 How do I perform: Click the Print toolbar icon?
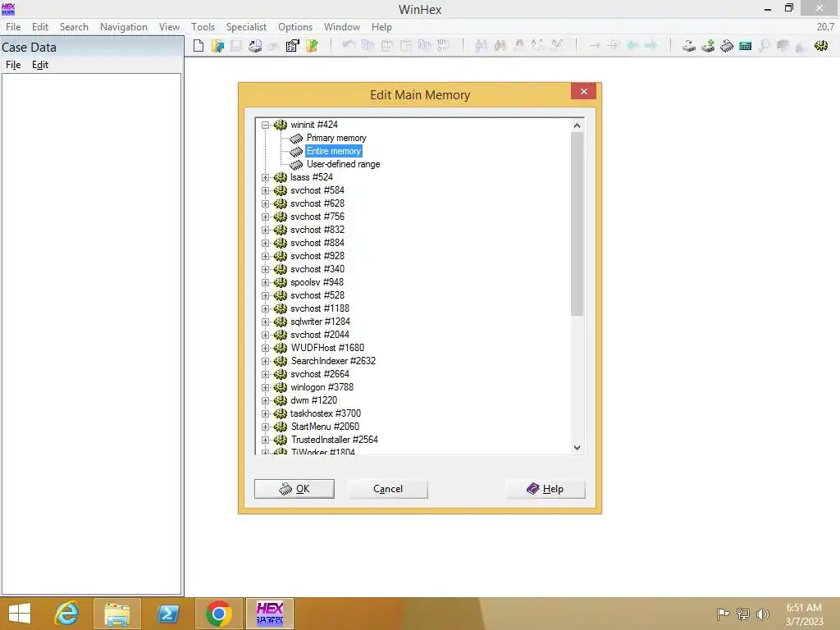click(255, 46)
